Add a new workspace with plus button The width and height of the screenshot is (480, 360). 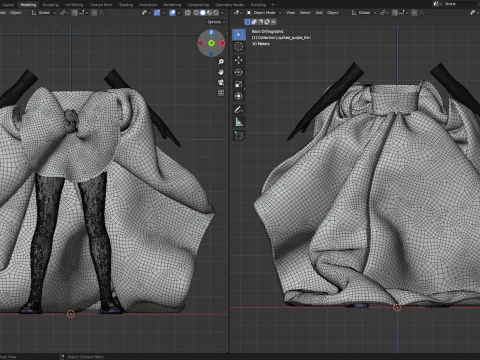click(273, 5)
